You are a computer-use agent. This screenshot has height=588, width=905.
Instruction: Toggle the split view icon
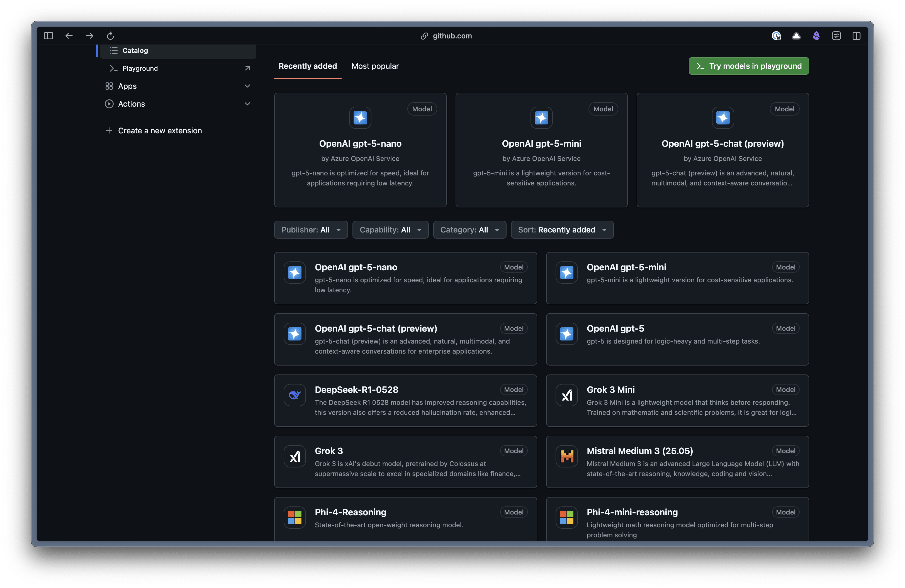point(856,36)
